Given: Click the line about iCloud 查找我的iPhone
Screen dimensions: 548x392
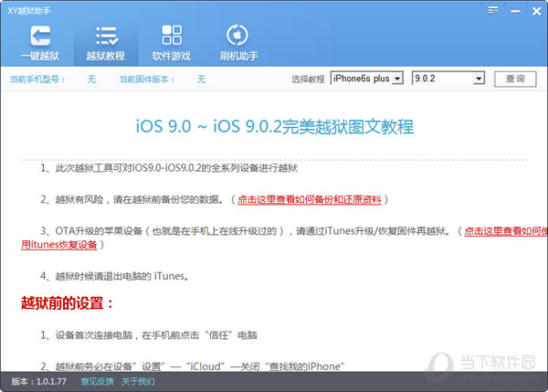Looking at the screenshot, I should pyautogui.click(x=193, y=366).
